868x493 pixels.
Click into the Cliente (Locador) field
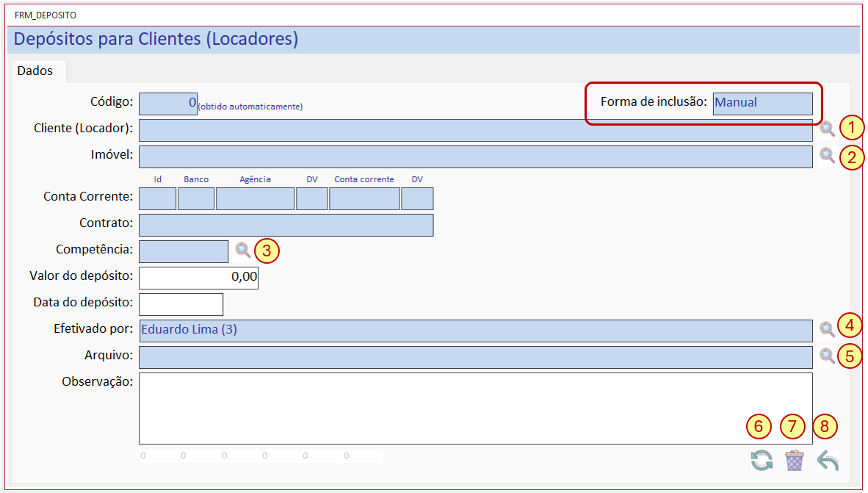click(476, 130)
